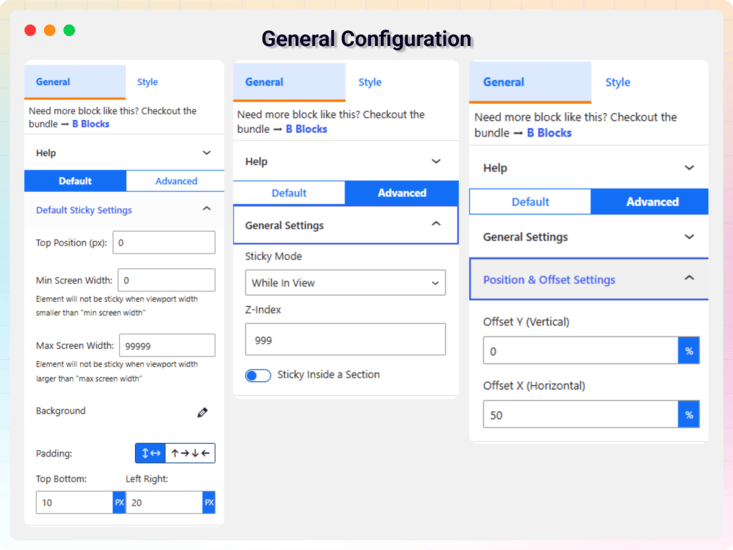Click the % unit button for Offset Y
Image resolution: width=733 pixels, height=550 pixels.
click(688, 351)
